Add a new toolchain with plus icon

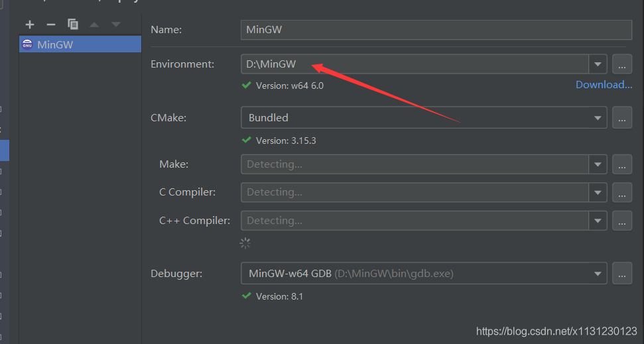tap(30, 25)
